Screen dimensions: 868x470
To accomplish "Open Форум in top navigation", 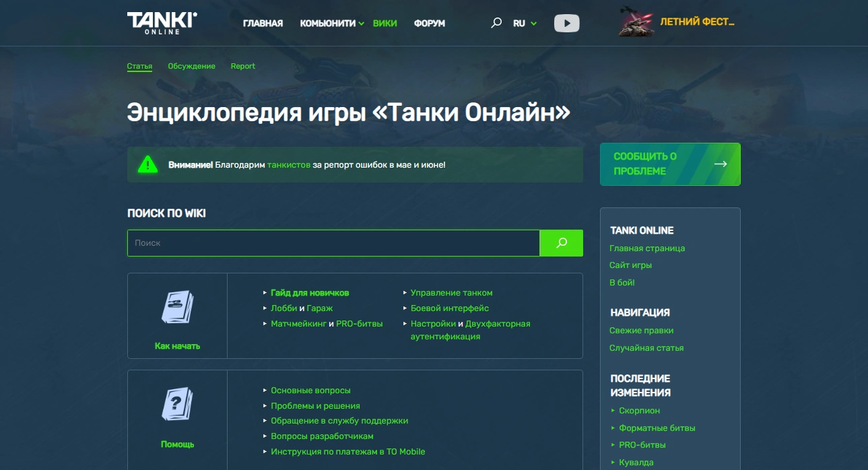I will [x=430, y=23].
